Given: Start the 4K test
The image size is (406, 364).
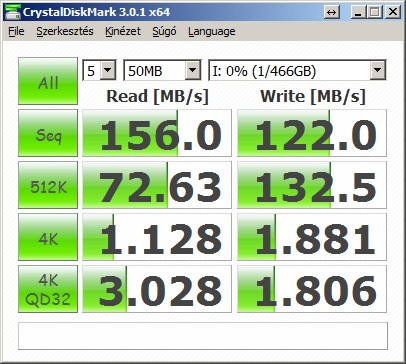Looking at the screenshot, I should coord(48,237).
